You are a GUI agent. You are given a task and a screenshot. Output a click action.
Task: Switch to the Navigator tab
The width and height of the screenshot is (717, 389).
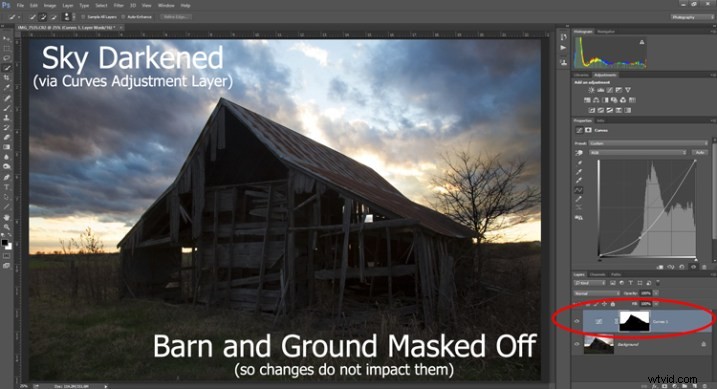(606, 32)
